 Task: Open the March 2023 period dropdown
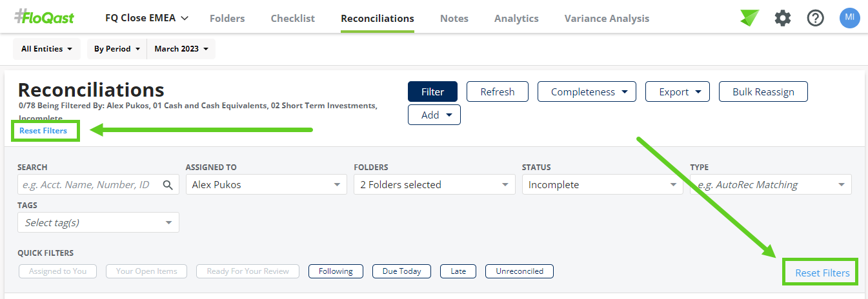tap(181, 49)
